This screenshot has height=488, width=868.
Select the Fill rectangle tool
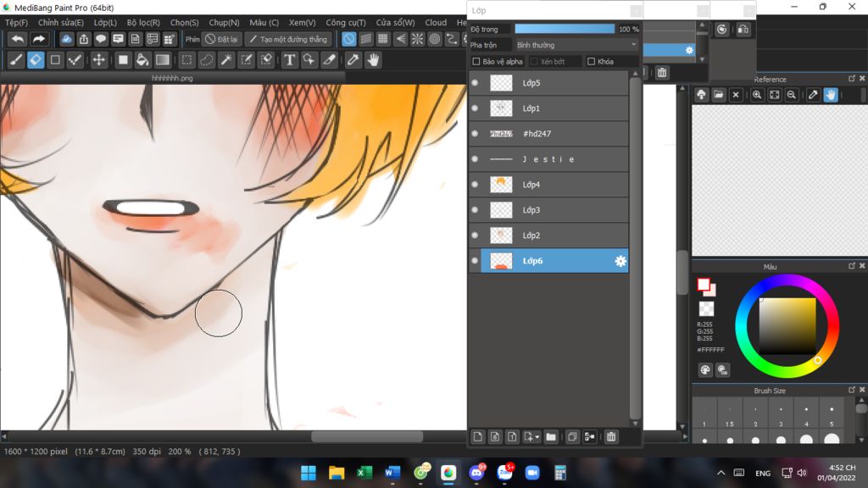[x=123, y=60]
